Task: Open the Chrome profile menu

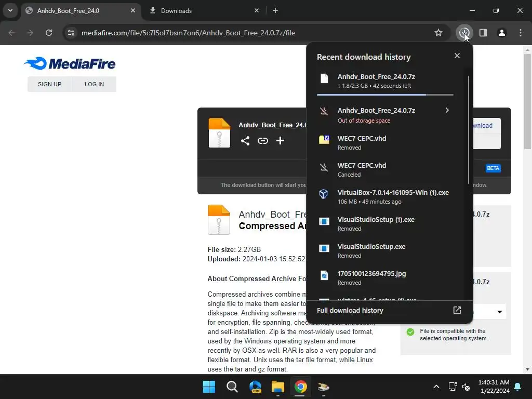Action: 502,33
